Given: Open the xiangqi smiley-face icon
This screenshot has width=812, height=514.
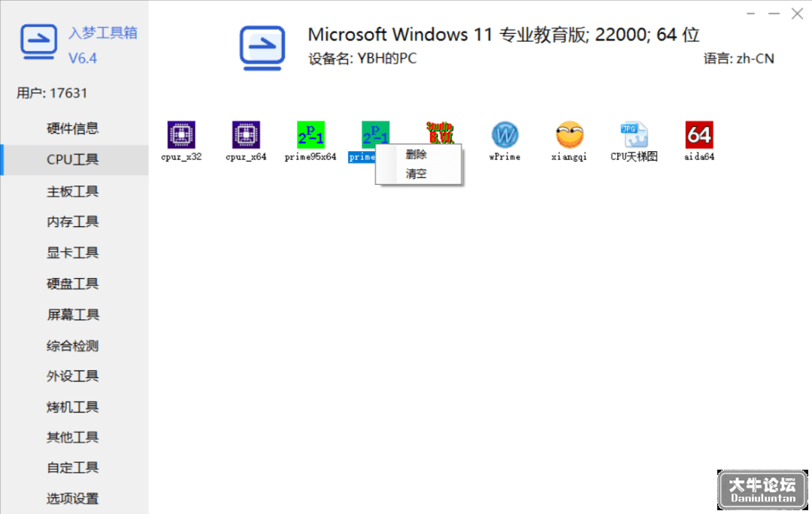Looking at the screenshot, I should tap(570, 135).
